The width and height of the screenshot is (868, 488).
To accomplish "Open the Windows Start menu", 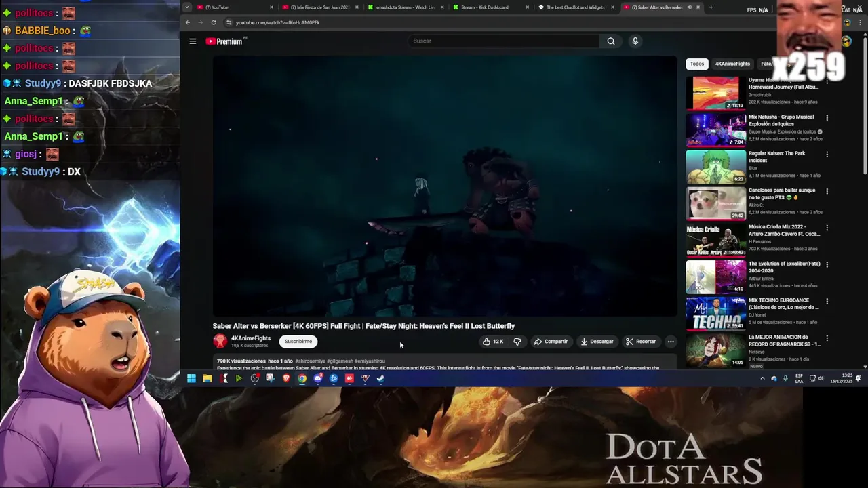I will point(191,378).
